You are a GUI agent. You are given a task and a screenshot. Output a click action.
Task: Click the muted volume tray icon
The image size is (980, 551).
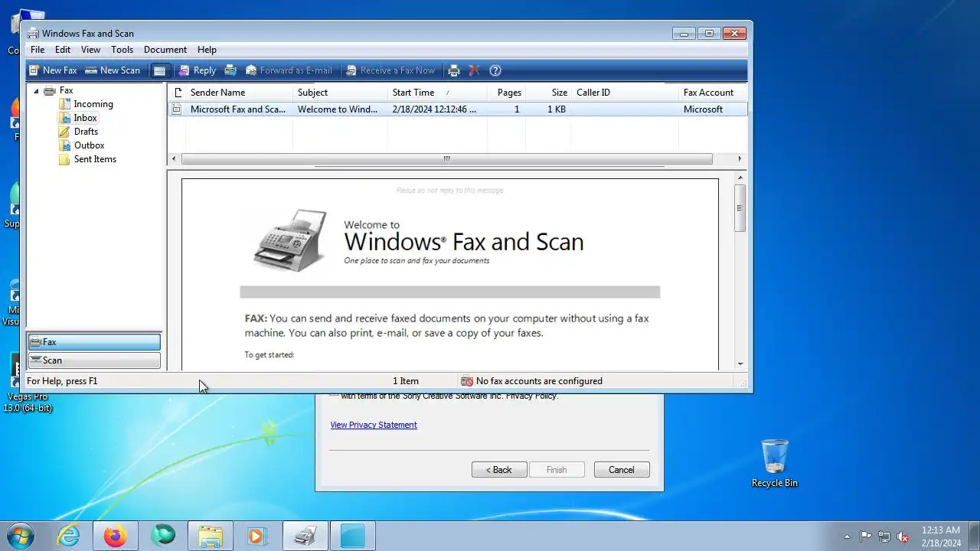(903, 536)
